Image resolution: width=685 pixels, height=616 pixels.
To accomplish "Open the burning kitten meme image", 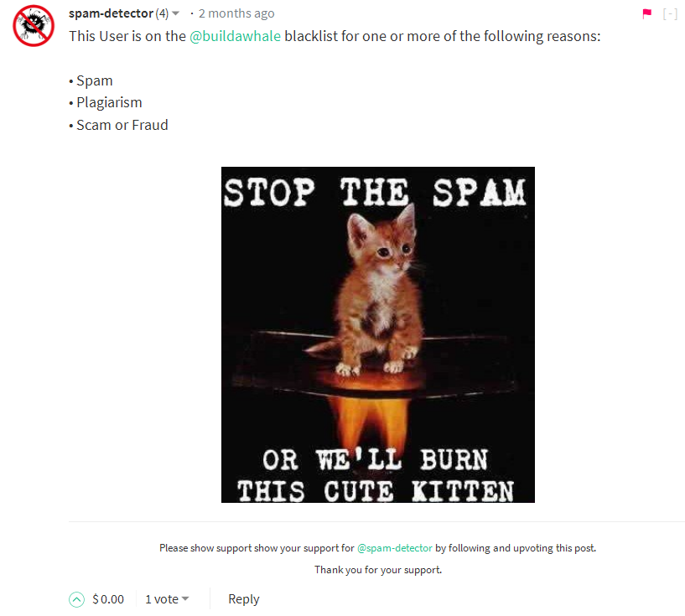I will [x=378, y=335].
